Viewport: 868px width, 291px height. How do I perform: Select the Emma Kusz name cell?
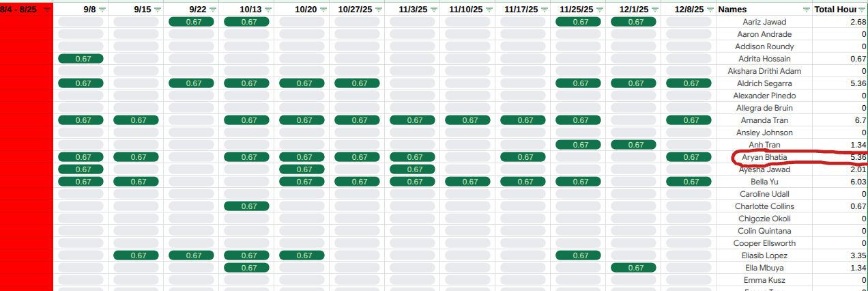click(764, 280)
